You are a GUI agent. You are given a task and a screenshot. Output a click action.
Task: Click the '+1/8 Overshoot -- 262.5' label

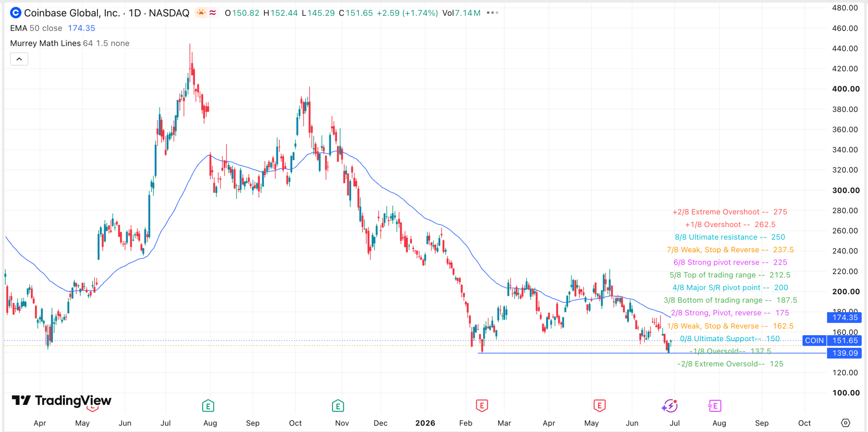click(730, 225)
